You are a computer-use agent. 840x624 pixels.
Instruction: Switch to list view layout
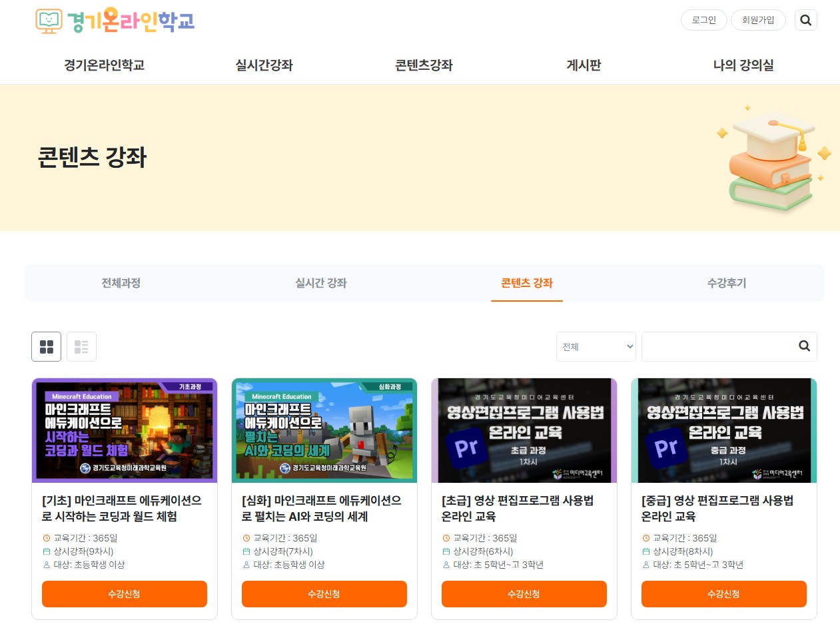[81, 346]
